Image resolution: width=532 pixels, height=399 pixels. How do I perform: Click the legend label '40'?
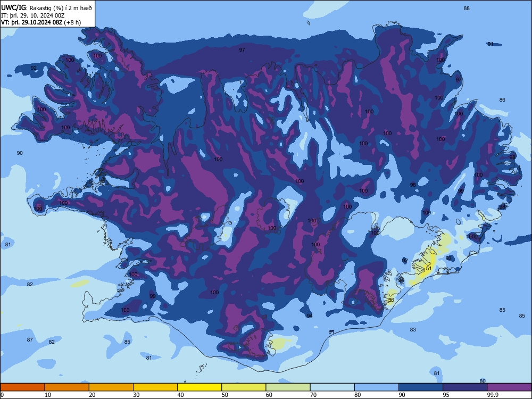point(180,395)
